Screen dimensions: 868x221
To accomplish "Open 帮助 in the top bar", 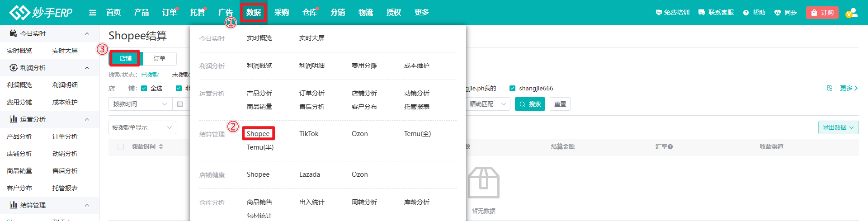I will point(754,13).
